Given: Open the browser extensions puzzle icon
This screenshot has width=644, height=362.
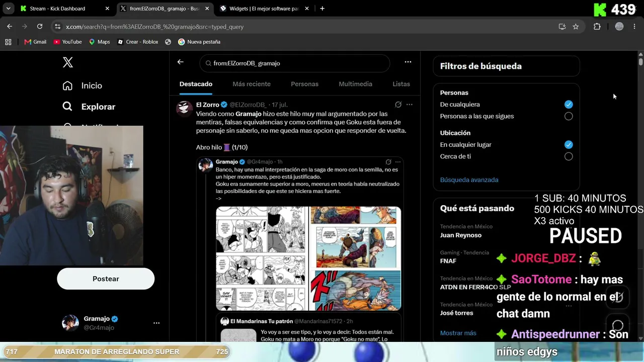Looking at the screenshot, I should pyautogui.click(x=597, y=27).
